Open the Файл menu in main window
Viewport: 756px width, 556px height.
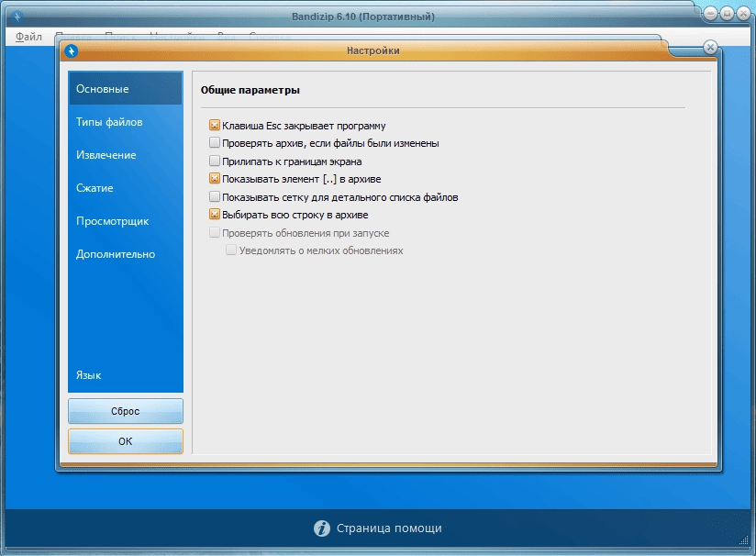pyautogui.click(x=28, y=37)
